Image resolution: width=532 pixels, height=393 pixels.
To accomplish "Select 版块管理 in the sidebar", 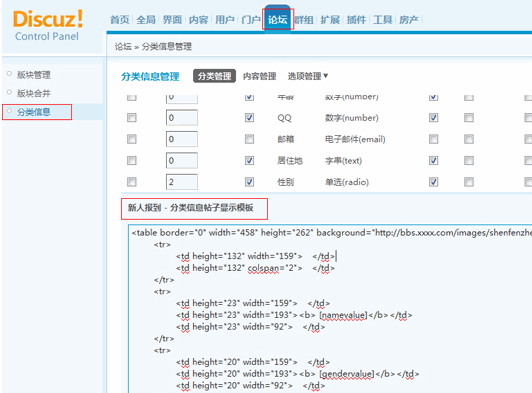I will pyautogui.click(x=34, y=75).
